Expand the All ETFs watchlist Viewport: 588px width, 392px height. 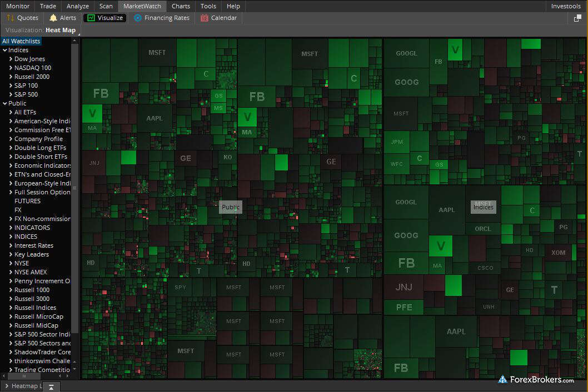(x=11, y=112)
